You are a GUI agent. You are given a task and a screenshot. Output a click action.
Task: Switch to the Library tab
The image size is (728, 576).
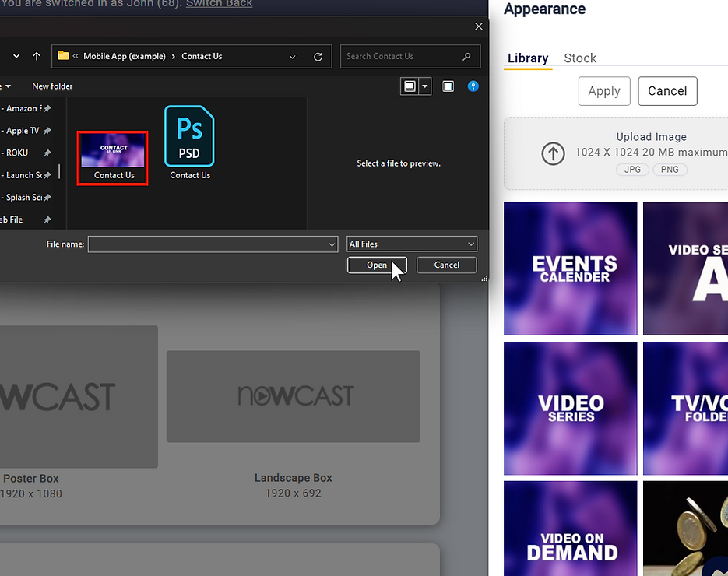coord(528,58)
